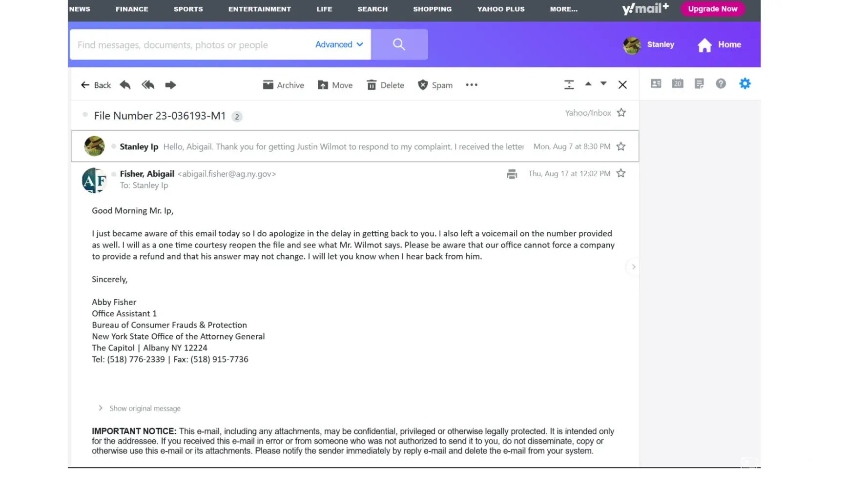Print Abigail Fisher's message
This screenshot has width=868, height=488.
(x=512, y=174)
